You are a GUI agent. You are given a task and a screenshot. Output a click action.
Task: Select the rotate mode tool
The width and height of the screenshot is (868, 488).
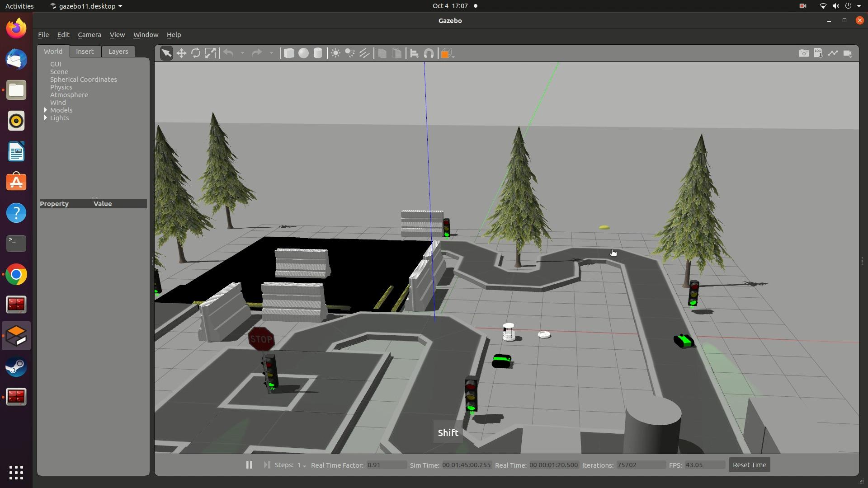point(196,53)
